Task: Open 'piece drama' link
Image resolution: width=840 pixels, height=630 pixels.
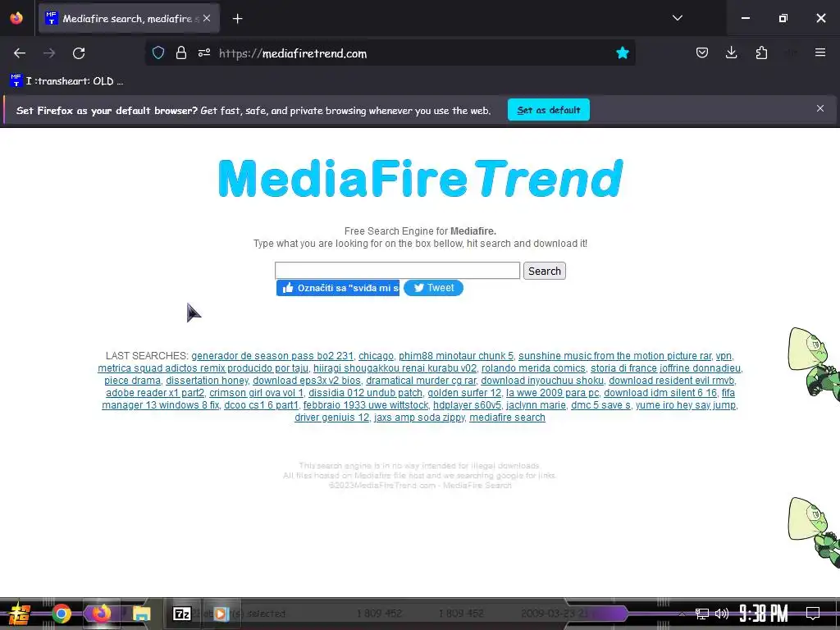Action: point(132,381)
